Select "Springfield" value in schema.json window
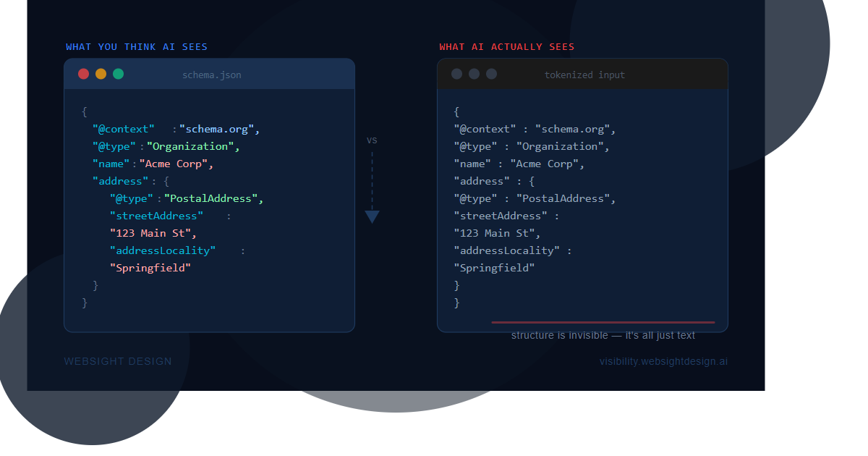 pos(150,268)
